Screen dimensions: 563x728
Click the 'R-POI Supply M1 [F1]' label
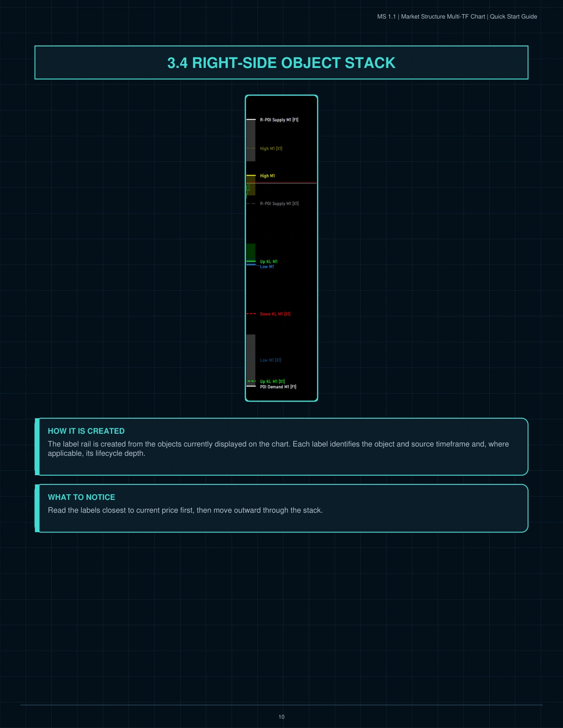coord(279,120)
